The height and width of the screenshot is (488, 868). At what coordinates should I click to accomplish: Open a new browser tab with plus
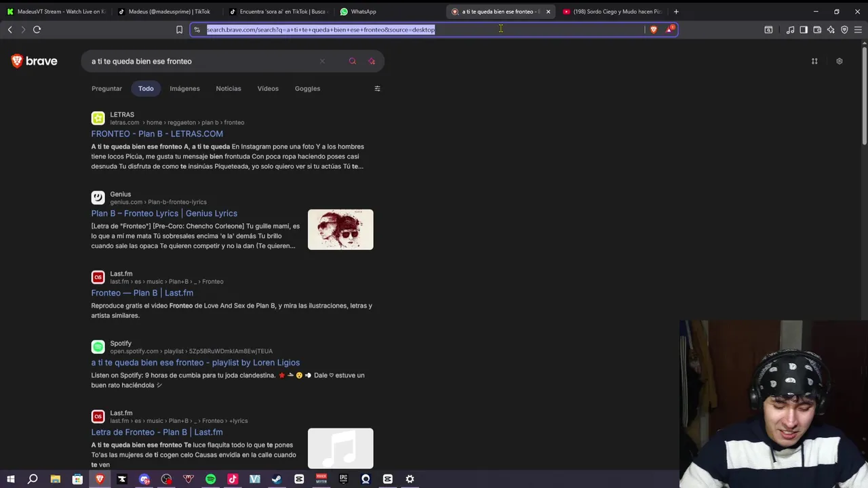(676, 12)
